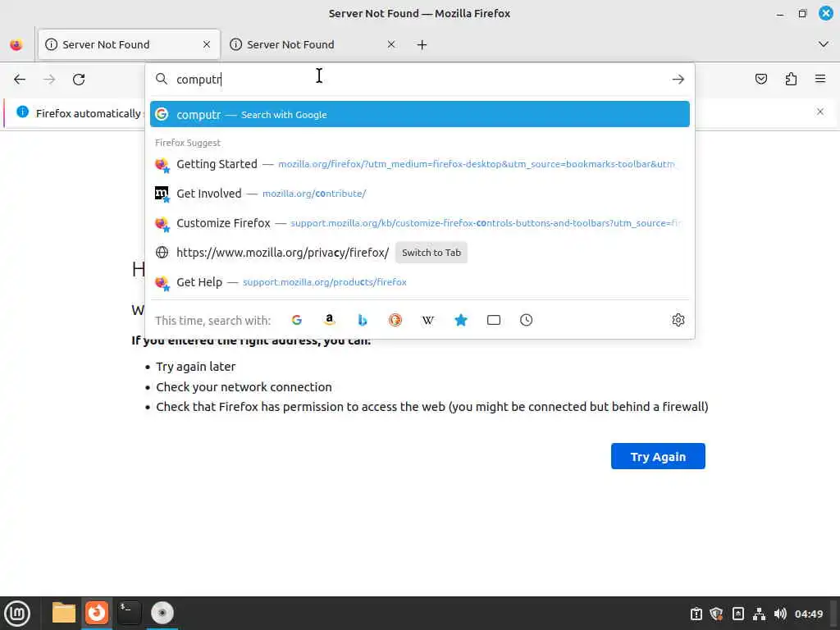This screenshot has height=630, width=840.
Task: Open the file manager from taskbar
Action: pyautogui.click(x=64, y=613)
